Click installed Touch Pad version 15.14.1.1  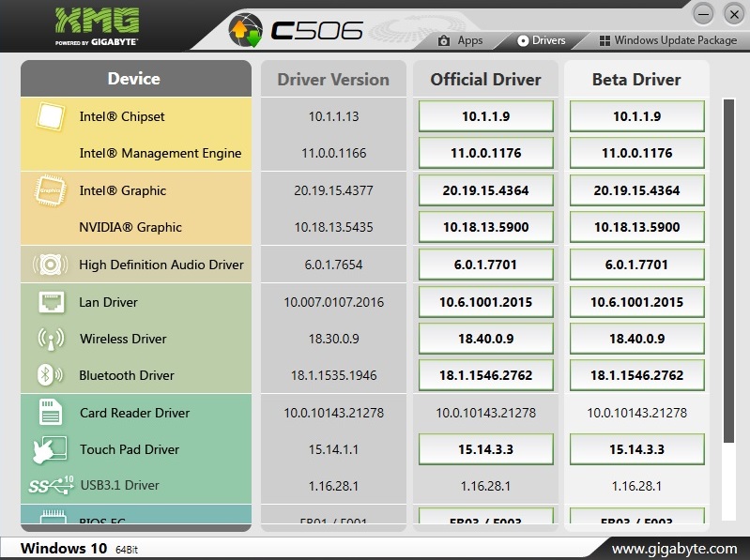(x=333, y=449)
